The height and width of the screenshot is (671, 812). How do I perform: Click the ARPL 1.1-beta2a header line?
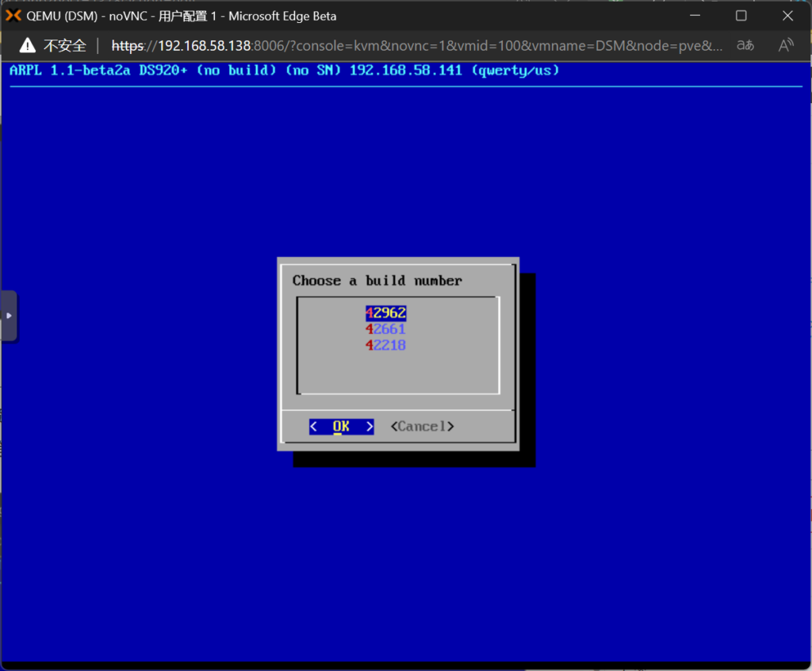tap(284, 71)
